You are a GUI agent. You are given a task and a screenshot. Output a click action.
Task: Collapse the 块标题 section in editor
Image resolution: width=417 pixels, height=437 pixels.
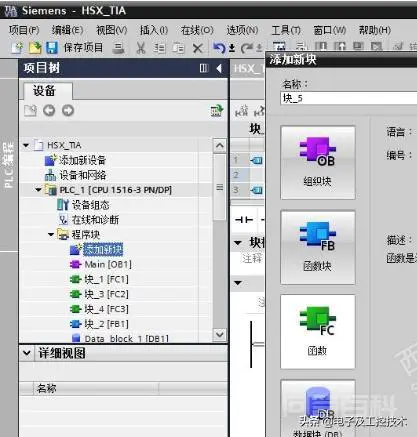click(x=238, y=243)
